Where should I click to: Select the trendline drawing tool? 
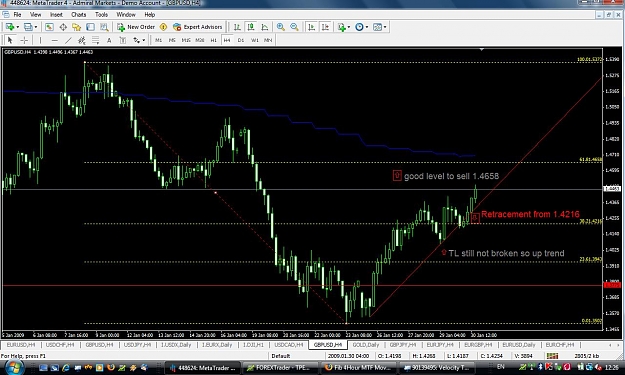68,40
